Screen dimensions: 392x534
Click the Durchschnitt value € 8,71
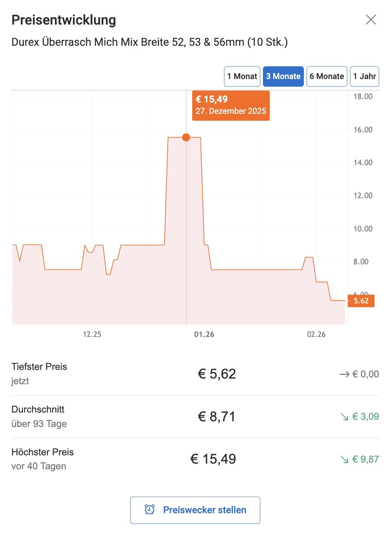click(217, 417)
